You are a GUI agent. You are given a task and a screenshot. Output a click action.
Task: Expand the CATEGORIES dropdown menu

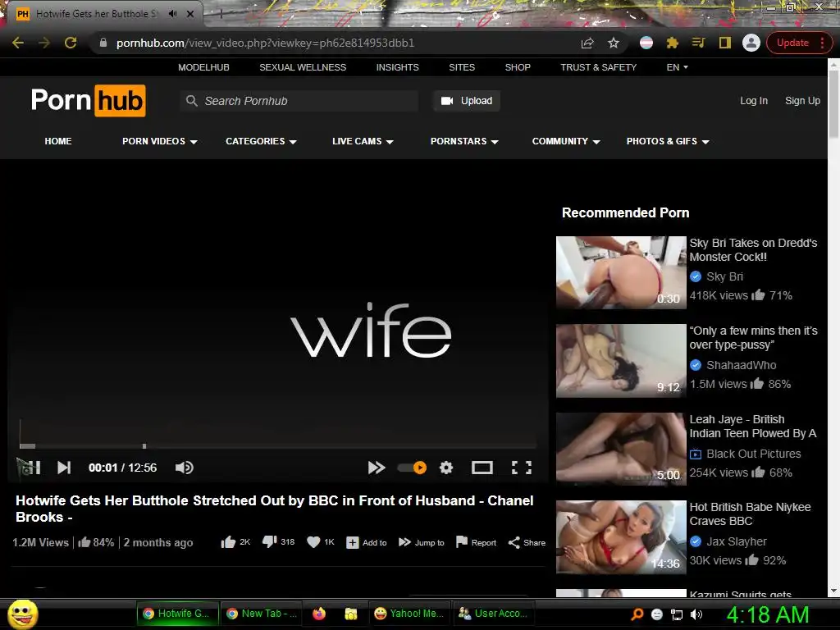click(x=261, y=141)
